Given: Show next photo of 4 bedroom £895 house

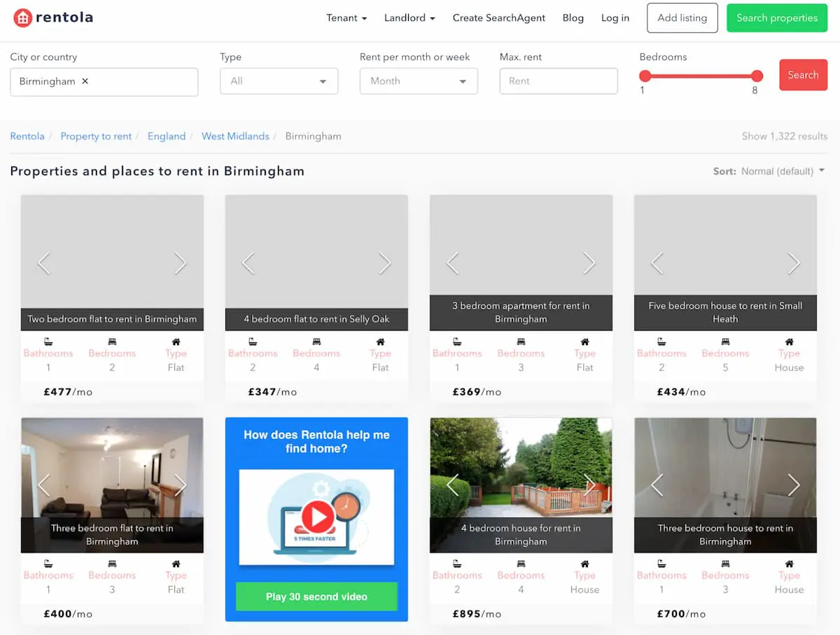Looking at the screenshot, I should pos(589,484).
